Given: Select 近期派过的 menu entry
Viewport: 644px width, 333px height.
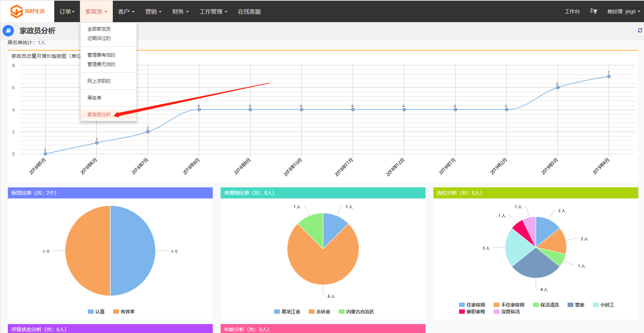Looking at the screenshot, I should tap(109, 38).
